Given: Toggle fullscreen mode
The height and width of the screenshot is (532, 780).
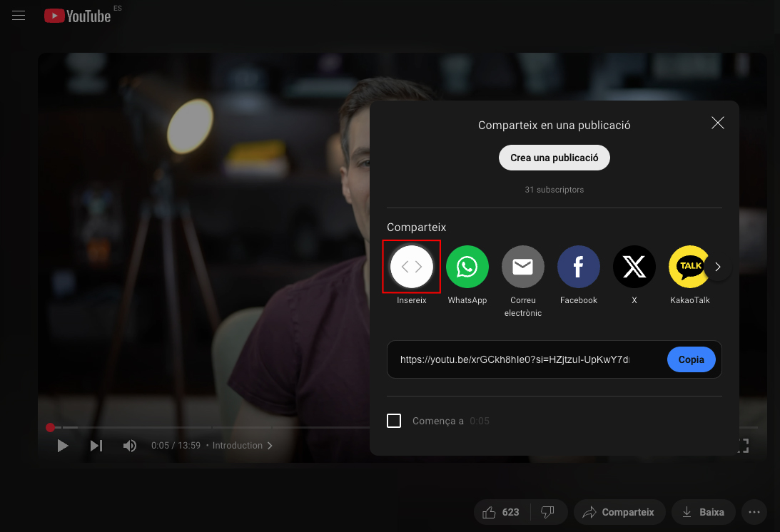Looking at the screenshot, I should (x=743, y=446).
